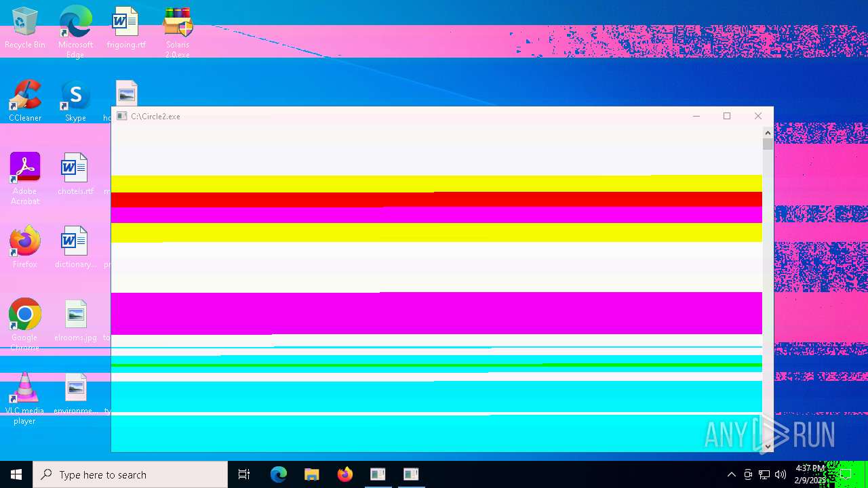This screenshot has width=868, height=488.
Task: Open Microsoft Edge desktop shortcut
Action: 75,32
